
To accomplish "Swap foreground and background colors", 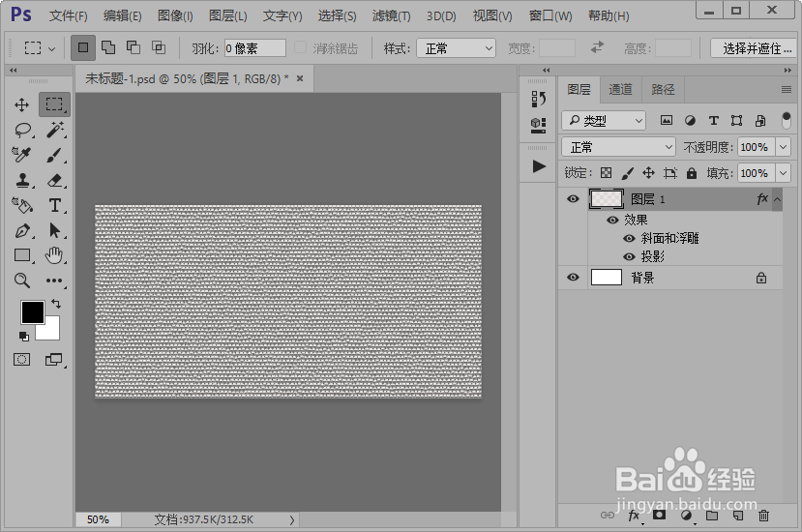I will pyautogui.click(x=56, y=304).
